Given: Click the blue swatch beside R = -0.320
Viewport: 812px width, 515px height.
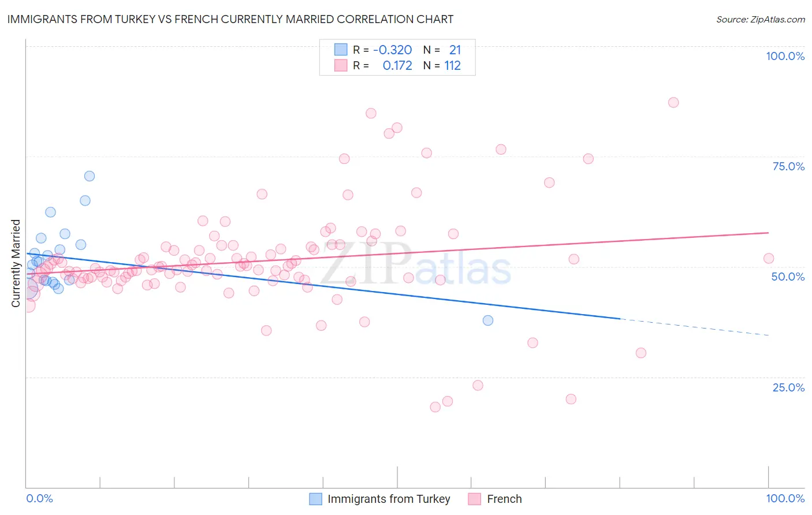Looking at the screenshot, I should 341,50.
